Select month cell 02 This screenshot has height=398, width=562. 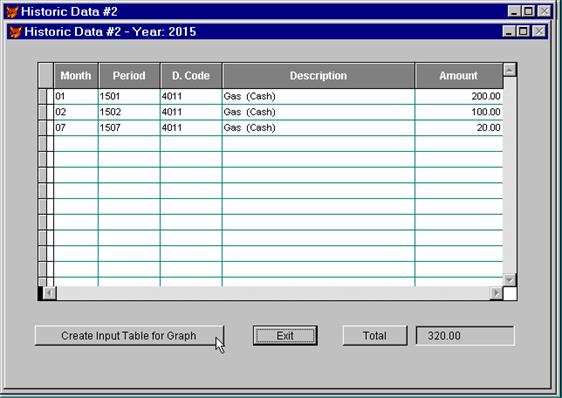[76, 112]
